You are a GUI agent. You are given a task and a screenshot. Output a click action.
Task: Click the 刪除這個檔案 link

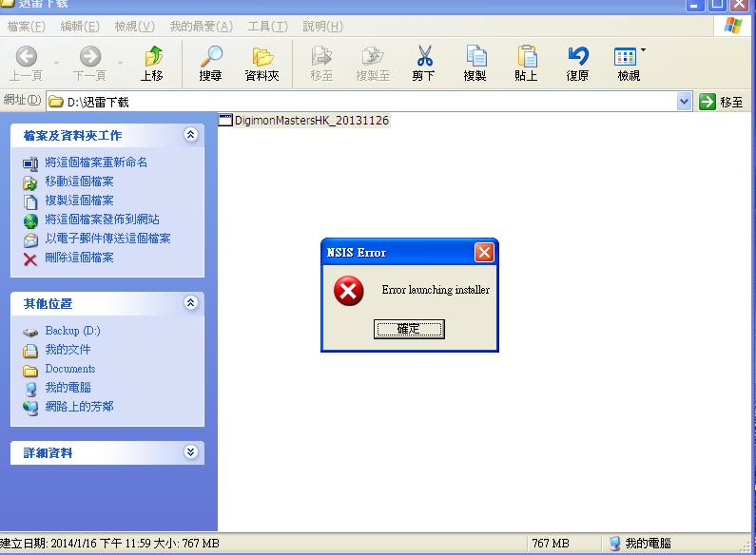pyautogui.click(x=79, y=258)
